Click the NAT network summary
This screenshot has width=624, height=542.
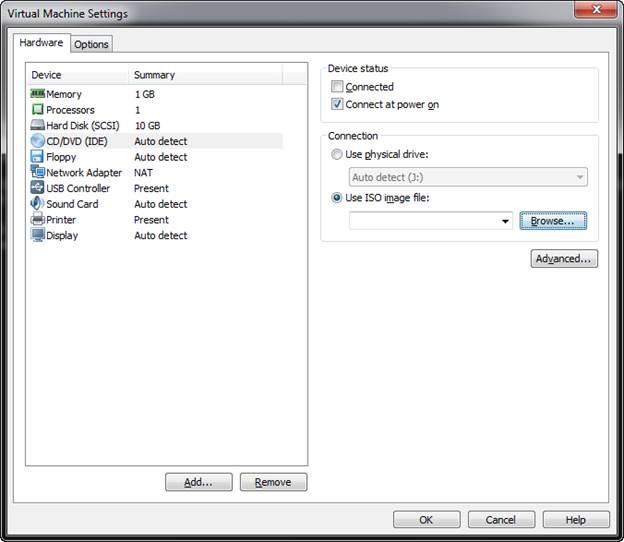pos(143,172)
